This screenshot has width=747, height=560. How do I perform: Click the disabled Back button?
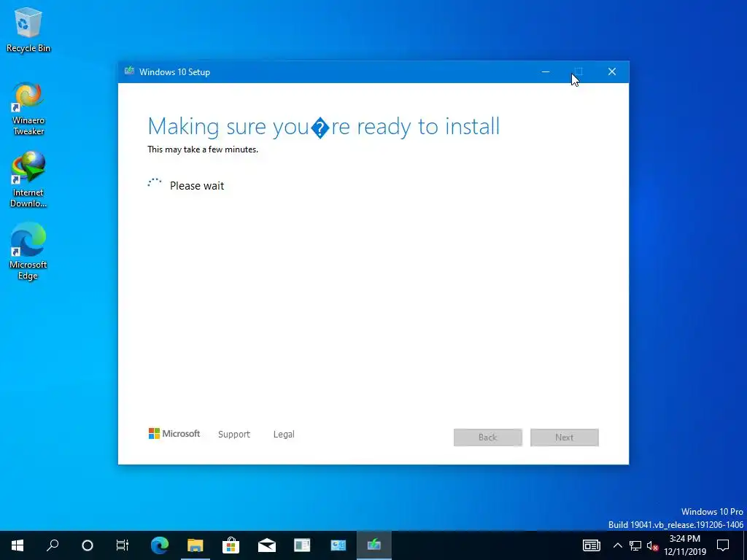point(488,437)
